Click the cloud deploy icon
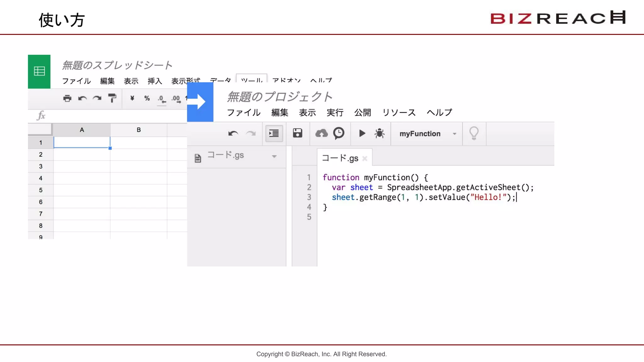This screenshot has height=362, width=644. pos(321,134)
